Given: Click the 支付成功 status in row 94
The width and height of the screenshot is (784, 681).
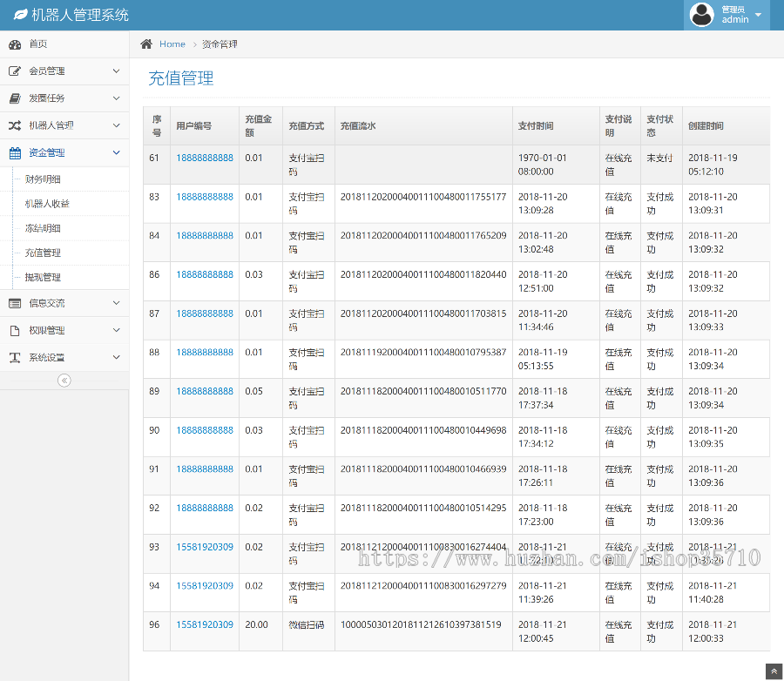Looking at the screenshot, I should pyautogui.click(x=660, y=592).
